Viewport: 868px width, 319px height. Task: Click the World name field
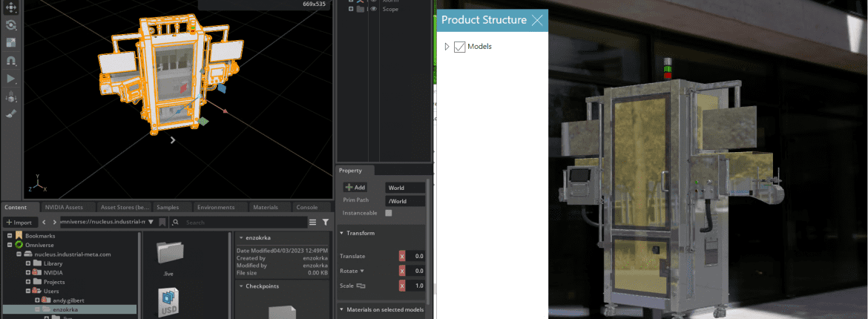click(405, 188)
